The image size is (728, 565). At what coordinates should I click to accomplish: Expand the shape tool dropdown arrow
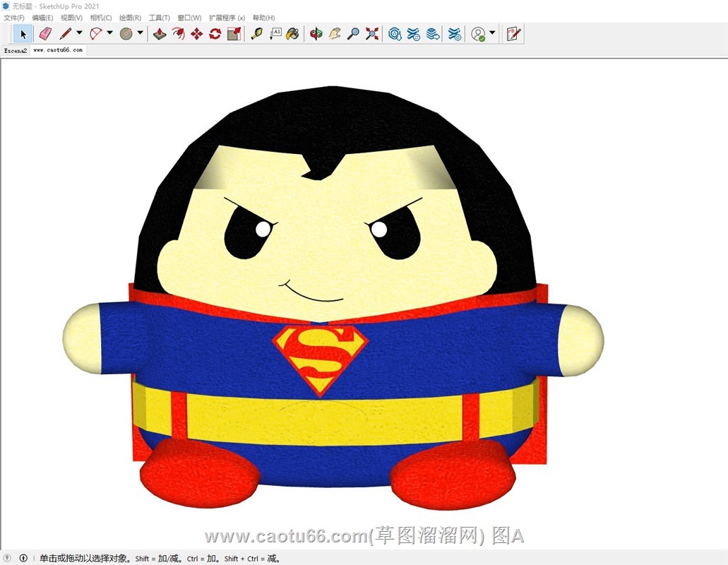(140, 33)
